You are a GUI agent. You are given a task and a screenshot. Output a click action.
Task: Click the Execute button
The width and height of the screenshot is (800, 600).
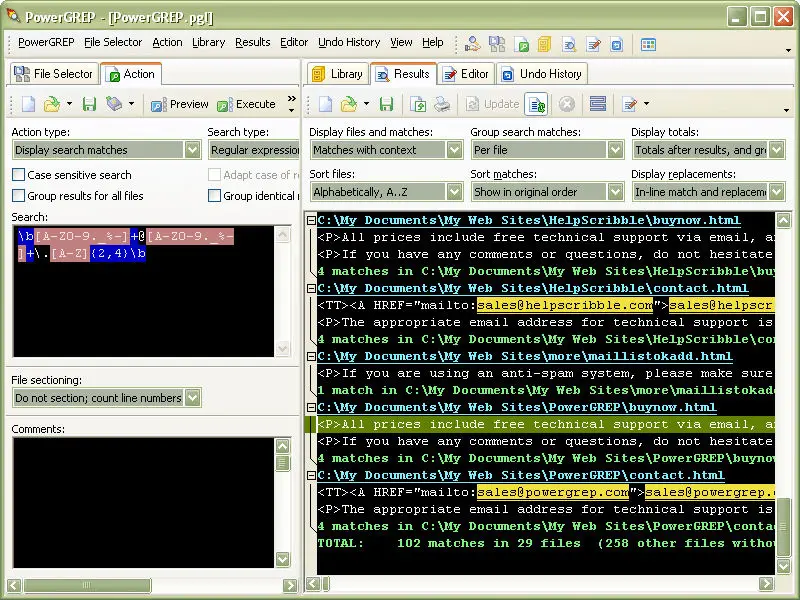pyautogui.click(x=246, y=104)
